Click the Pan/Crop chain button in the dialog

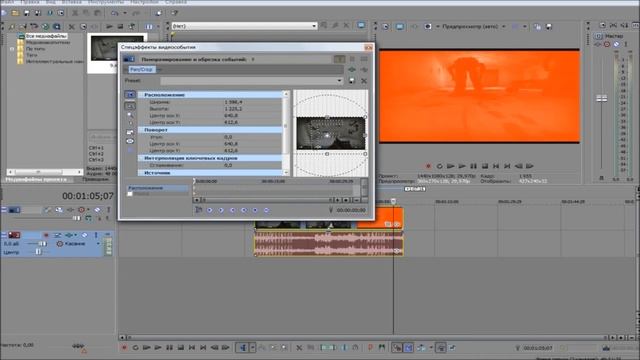click(142, 69)
